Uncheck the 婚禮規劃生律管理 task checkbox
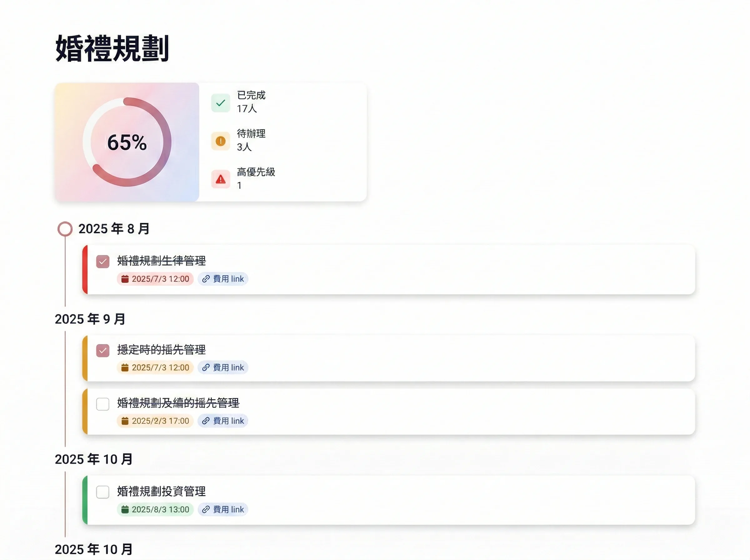750x560 pixels. (103, 261)
